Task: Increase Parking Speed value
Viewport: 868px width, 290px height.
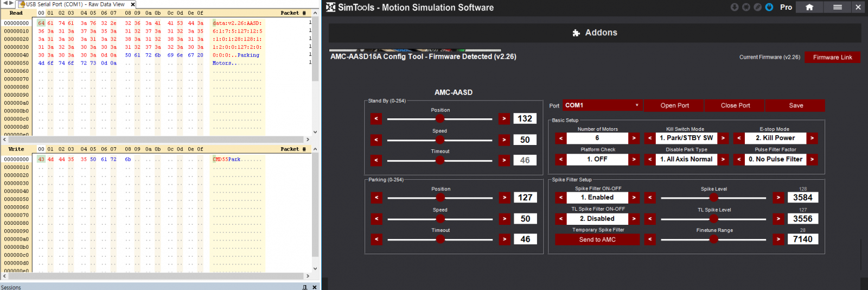Action: 505,219
